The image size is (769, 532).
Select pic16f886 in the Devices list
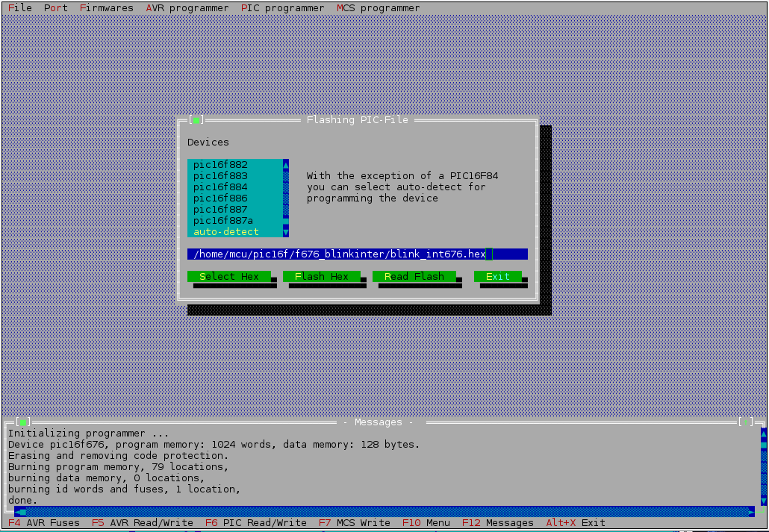(x=235, y=198)
